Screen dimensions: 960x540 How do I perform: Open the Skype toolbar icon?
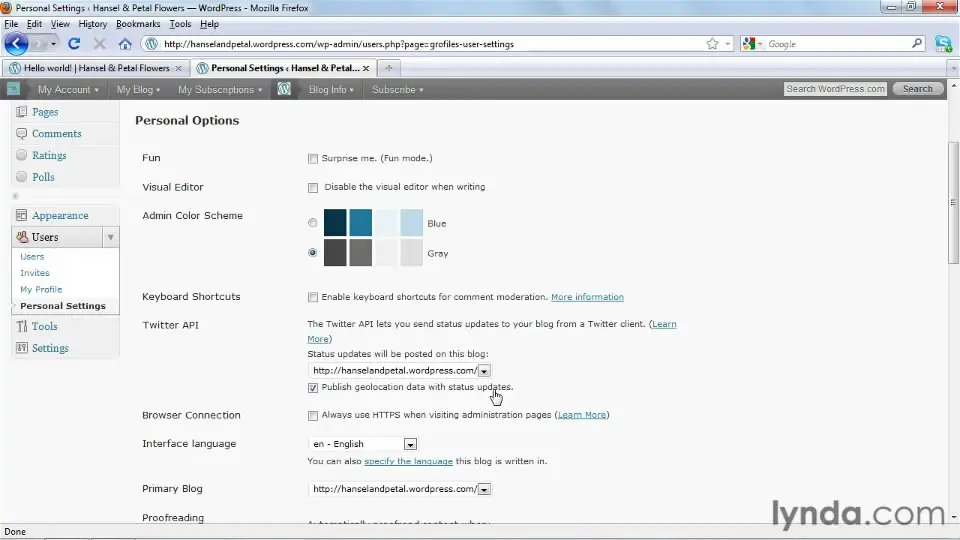[943, 43]
